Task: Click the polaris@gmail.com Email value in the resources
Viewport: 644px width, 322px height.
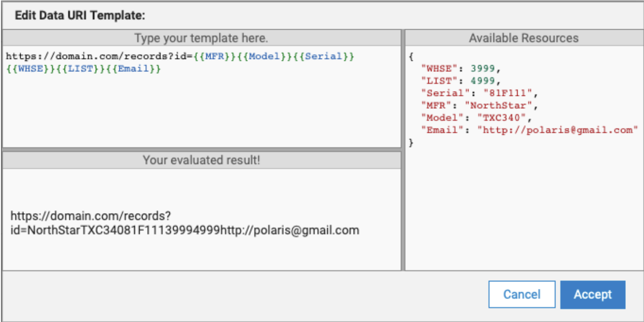Action: click(558, 130)
